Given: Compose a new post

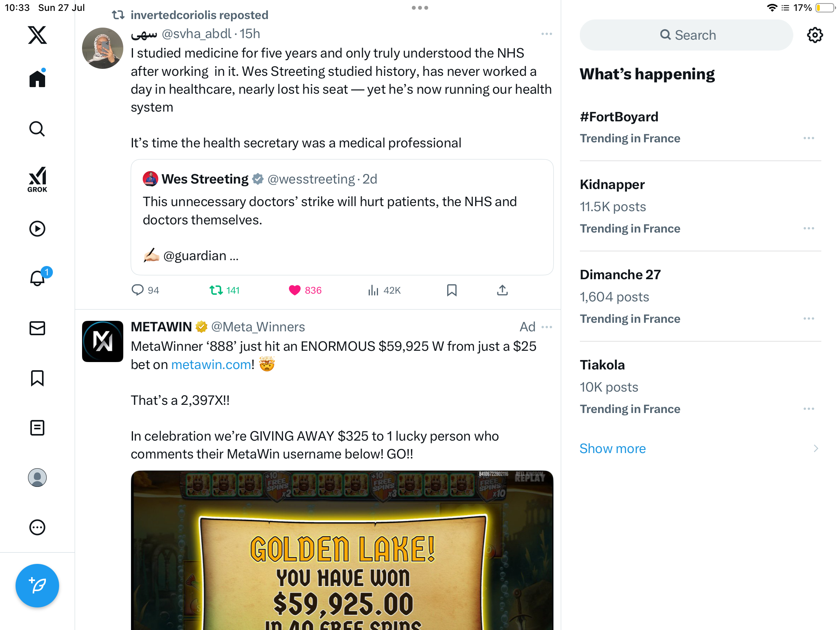Looking at the screenshot, I should click(37, 586).
